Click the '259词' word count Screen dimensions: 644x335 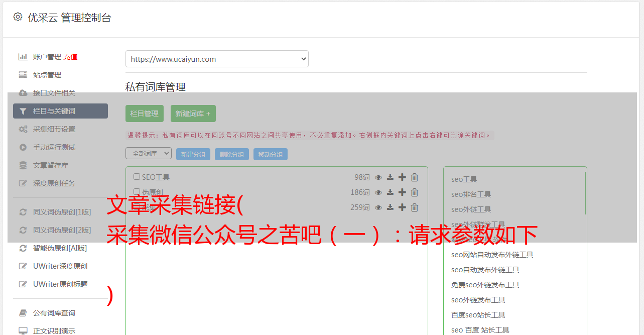(x=360, y=207)
